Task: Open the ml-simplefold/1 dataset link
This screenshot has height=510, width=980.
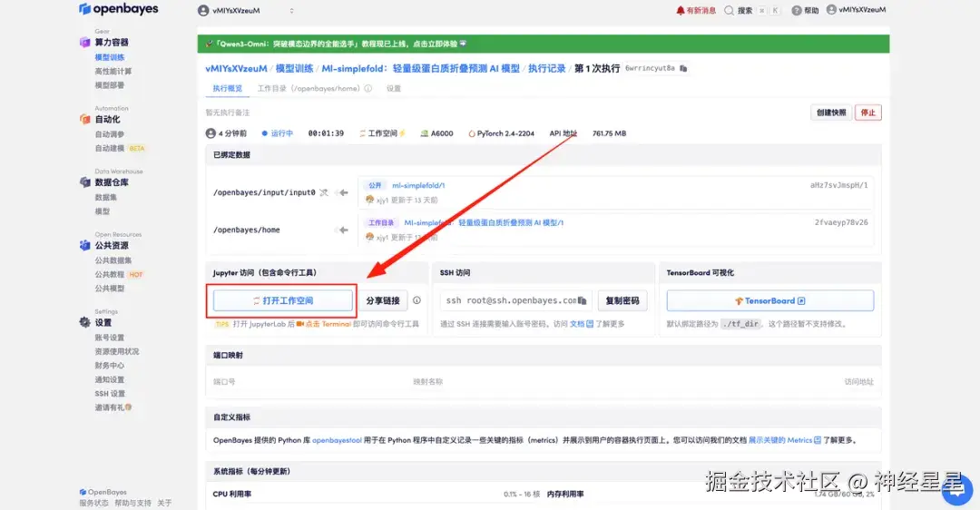Action: 418,186
